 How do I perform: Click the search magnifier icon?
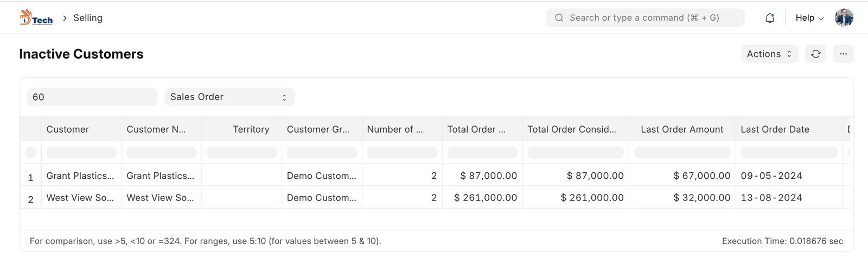[559, 18]
